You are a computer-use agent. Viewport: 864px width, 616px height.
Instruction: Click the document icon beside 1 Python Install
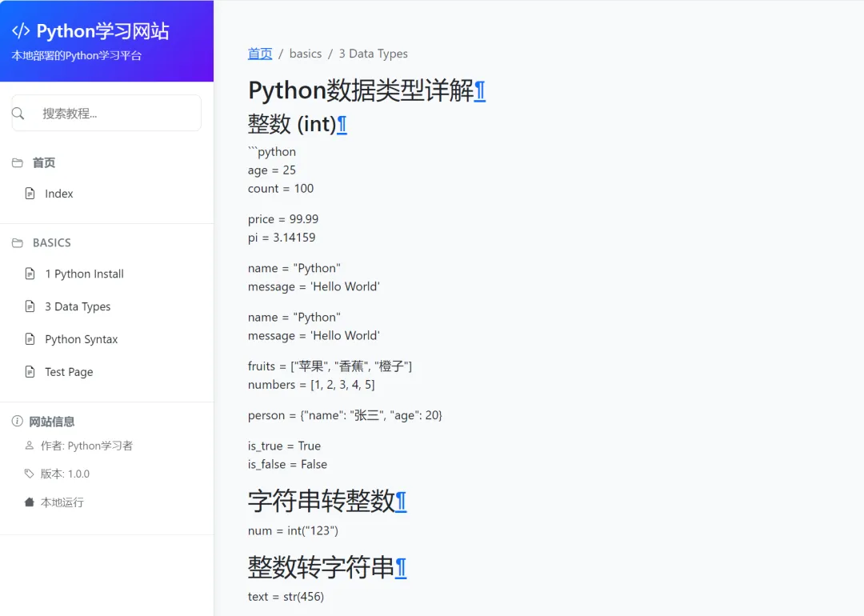tap(30, 274)
